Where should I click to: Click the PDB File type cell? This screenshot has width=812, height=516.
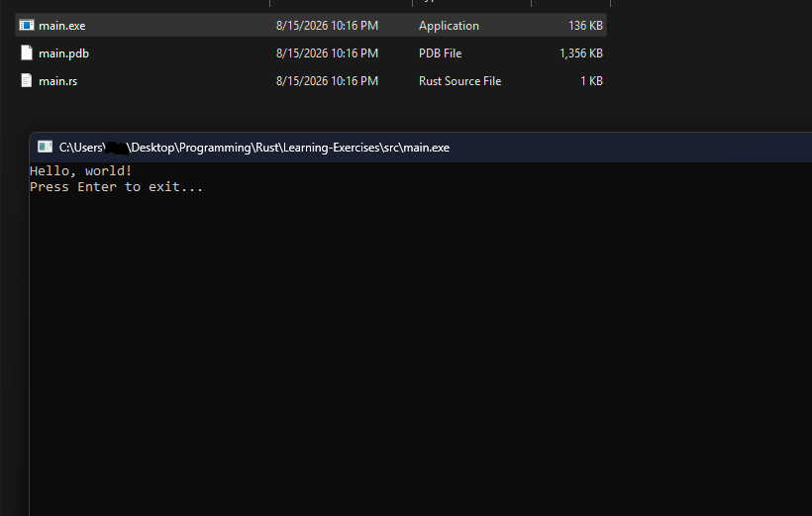click(441, 53)
